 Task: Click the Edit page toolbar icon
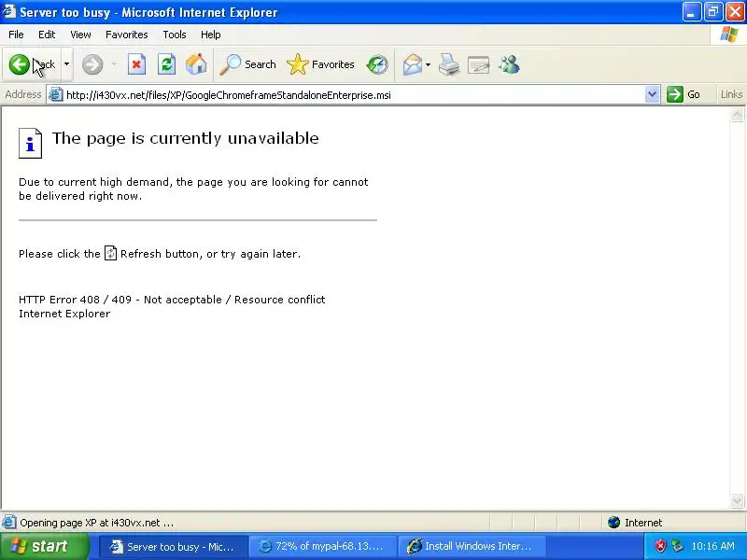pyautogui.click(x=479, y=64)
